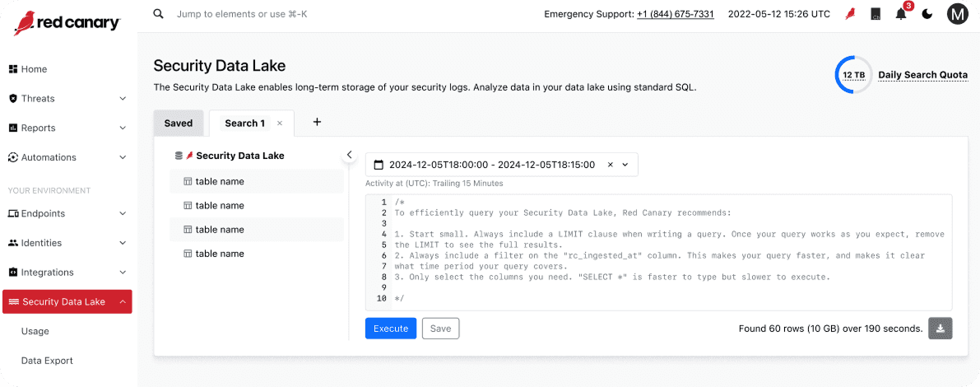Screen dimensions: 980x387
Task: Click the Found 60 rows result text
Action: [830, 329]
